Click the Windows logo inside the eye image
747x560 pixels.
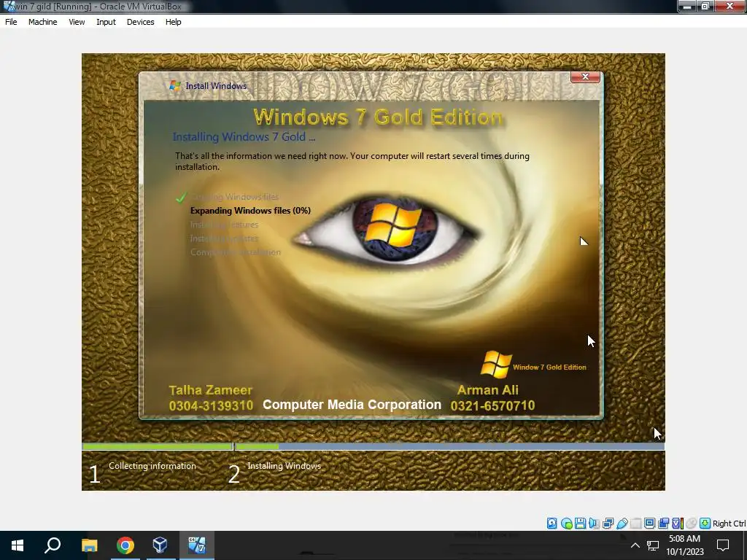pyautogui.click(x=394, y=225)
